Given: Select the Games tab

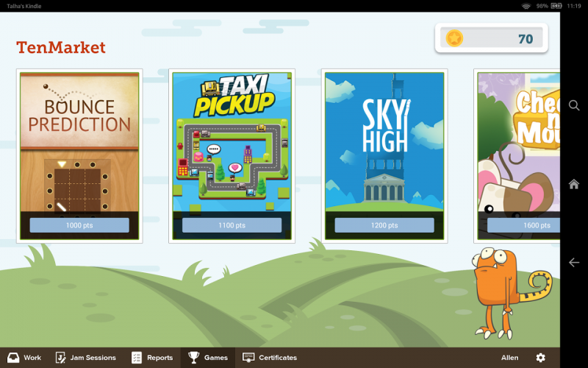Looking at the screenshot, I should coord(208,358).
